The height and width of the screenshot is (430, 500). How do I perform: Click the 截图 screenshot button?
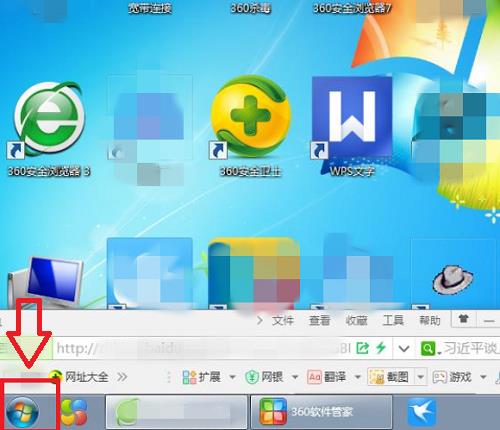coord(390,377)
